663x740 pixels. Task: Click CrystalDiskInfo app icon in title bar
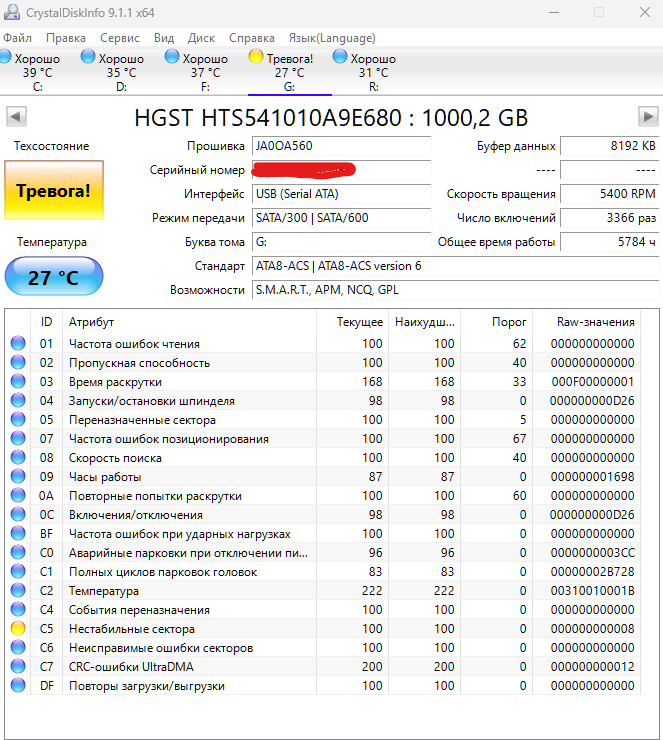pyautogui.click(x=11, y=12)
